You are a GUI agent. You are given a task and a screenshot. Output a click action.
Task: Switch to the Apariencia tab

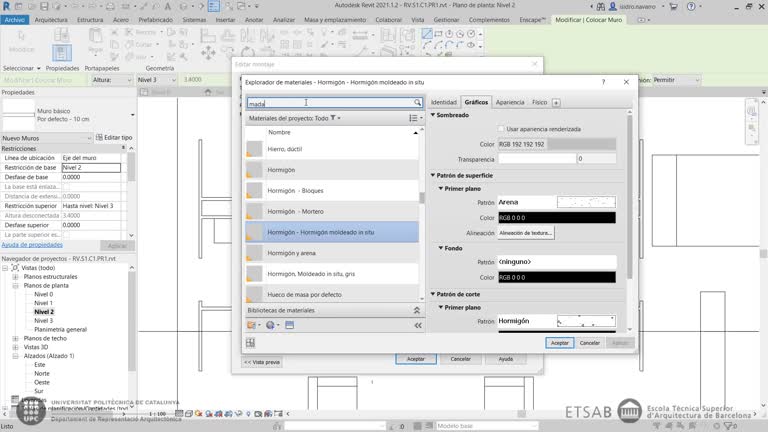tap(509, 102)
